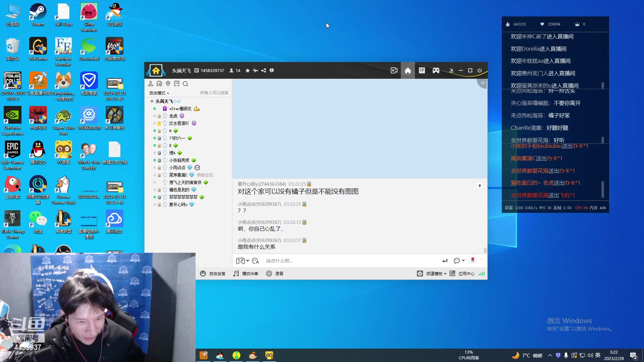The height and width of the screenshot is (362, 644).
Task: Select user 小张脑壳疼 in channel list
Action: point(179,160)
